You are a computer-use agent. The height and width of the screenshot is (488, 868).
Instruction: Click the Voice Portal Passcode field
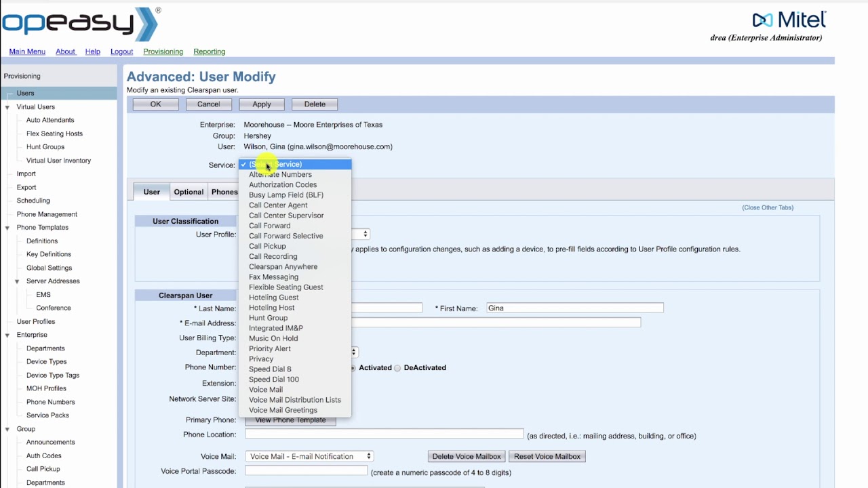tap(306, 470)
